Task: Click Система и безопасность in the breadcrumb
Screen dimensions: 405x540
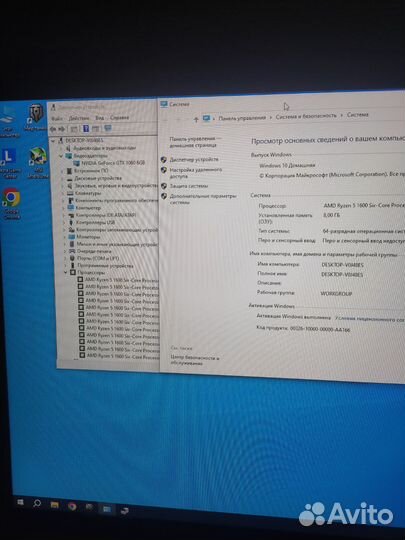Action: pyautogui.click(x=306, y=116)
